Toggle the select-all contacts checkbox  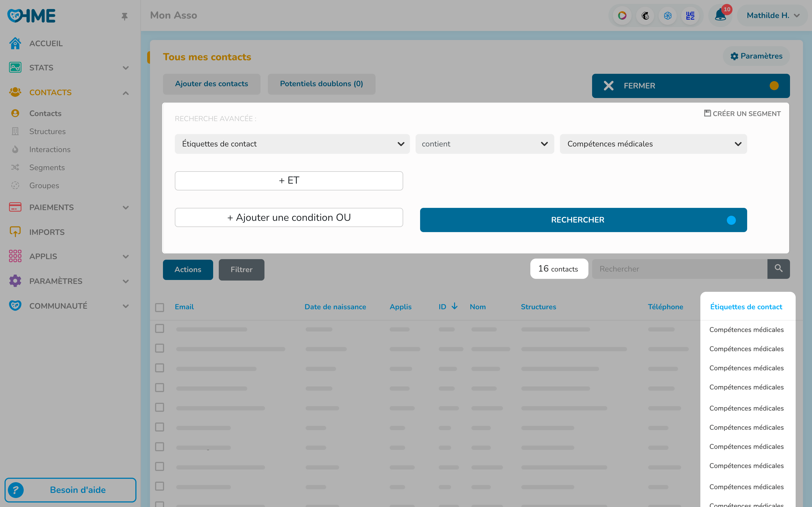tap(160, 307)
